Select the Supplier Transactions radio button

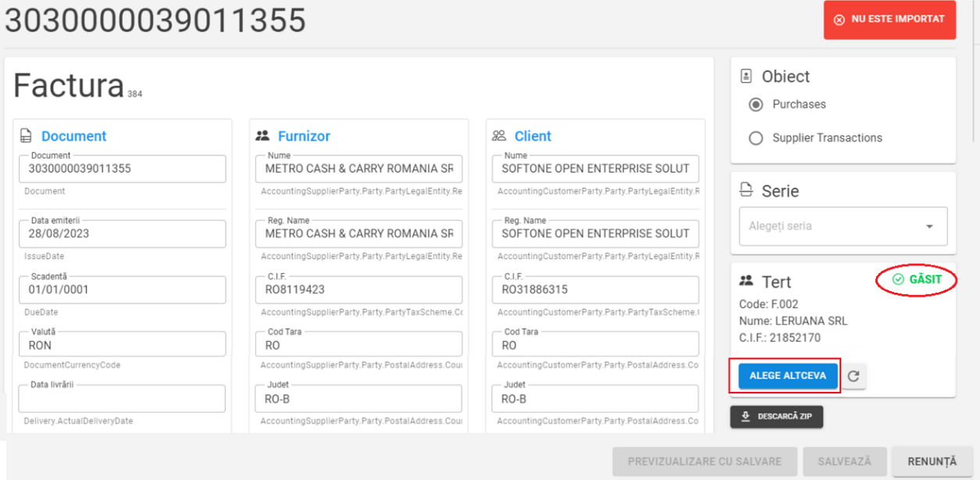point(755,138)
